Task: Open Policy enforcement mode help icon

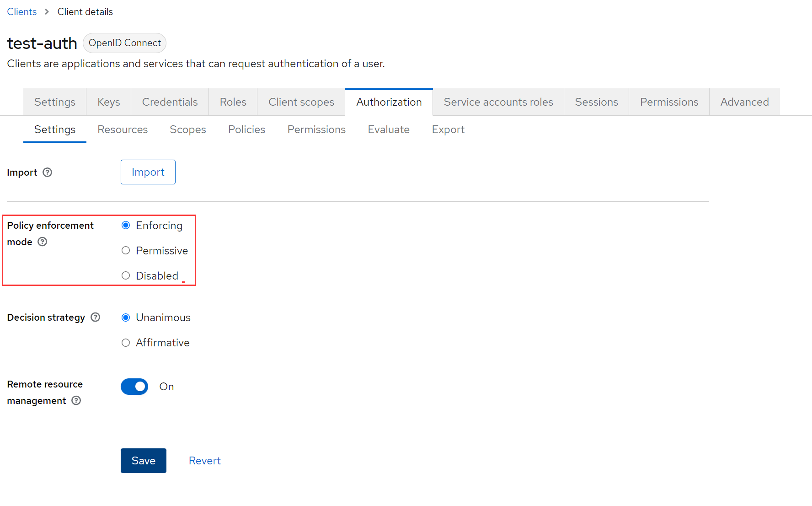Action: coord(43,242)
